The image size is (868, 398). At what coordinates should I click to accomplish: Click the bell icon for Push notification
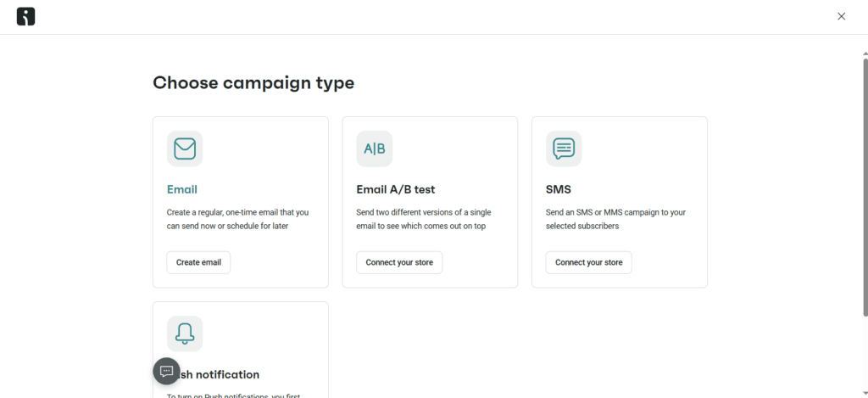(185, 334)
